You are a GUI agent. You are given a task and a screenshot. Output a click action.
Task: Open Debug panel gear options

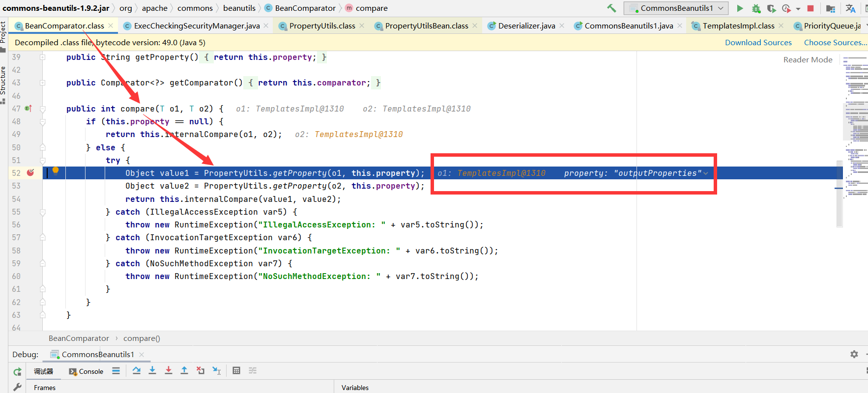pyautogui.click(x=854, y=354)
